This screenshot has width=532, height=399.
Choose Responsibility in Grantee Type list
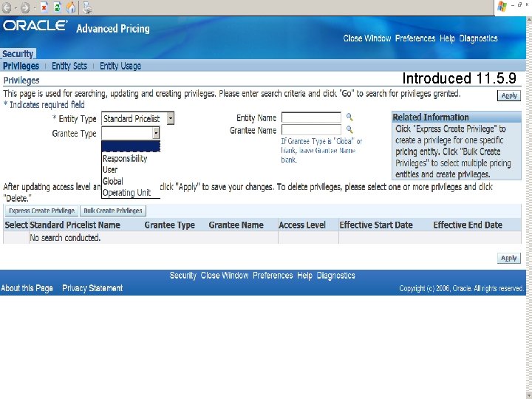pyautogui.click(x=125, y=158)
